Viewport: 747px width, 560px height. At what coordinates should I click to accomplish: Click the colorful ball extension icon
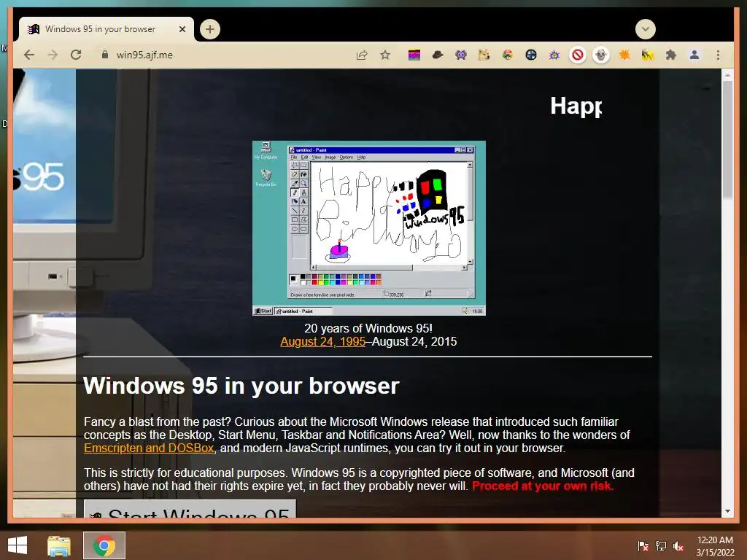click(508, 55)
